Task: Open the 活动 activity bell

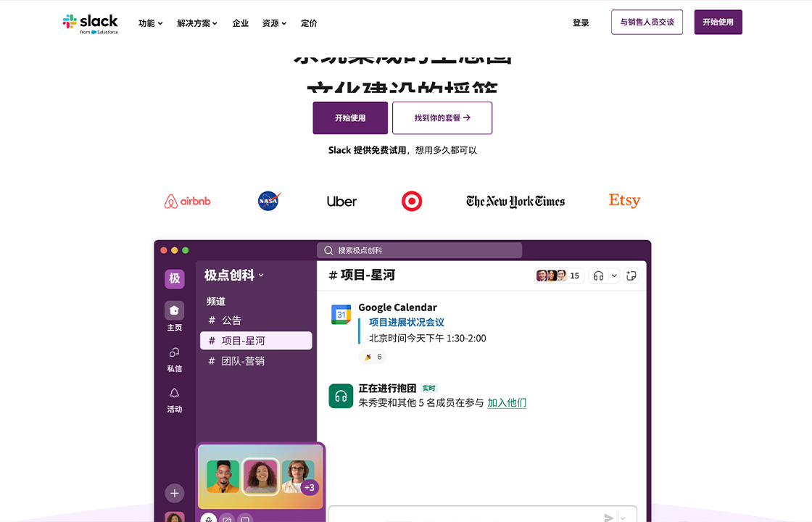Action: pyautogui.click(x=175, y=400)
